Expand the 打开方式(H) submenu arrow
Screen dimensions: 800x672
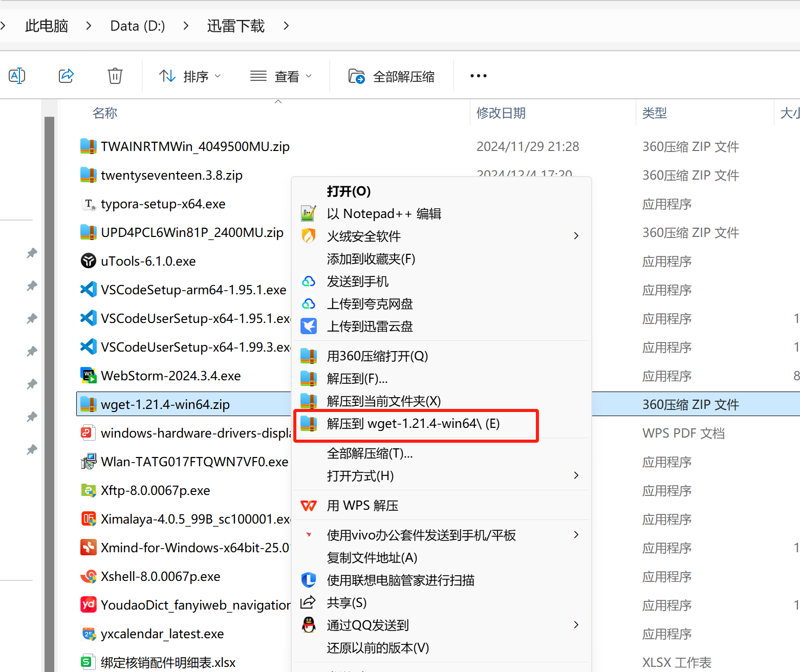(576, 475)
